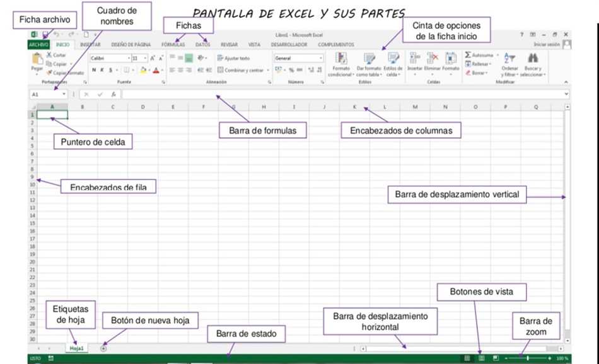
Task: Toggle left text alignment
Action: coord(172,70)
